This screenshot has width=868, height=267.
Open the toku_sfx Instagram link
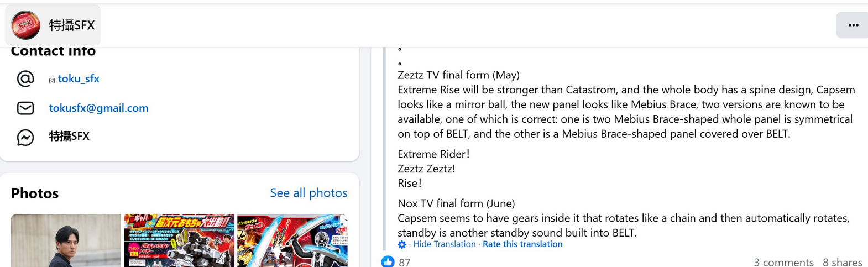pyautogui.click(x=79, y=79)
